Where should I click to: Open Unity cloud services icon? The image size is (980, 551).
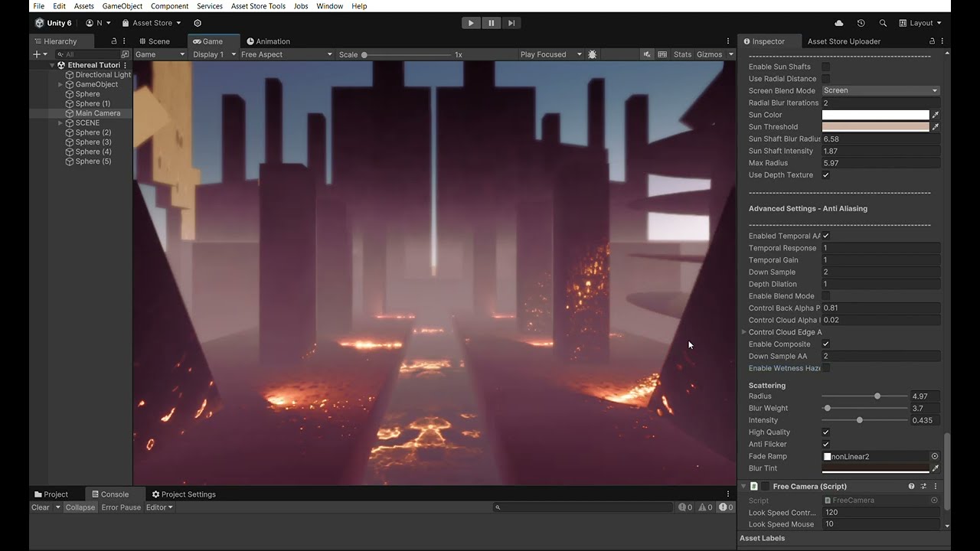[839, 23]
